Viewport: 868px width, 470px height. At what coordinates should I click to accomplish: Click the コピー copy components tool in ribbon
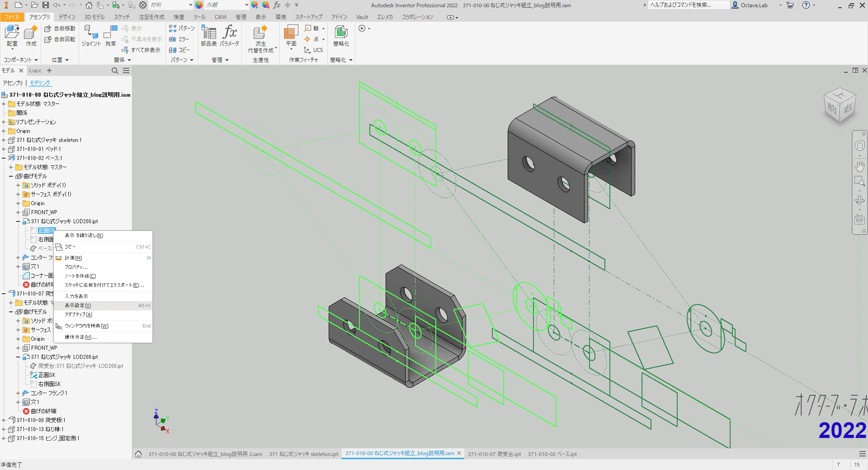tap(179, 50)
